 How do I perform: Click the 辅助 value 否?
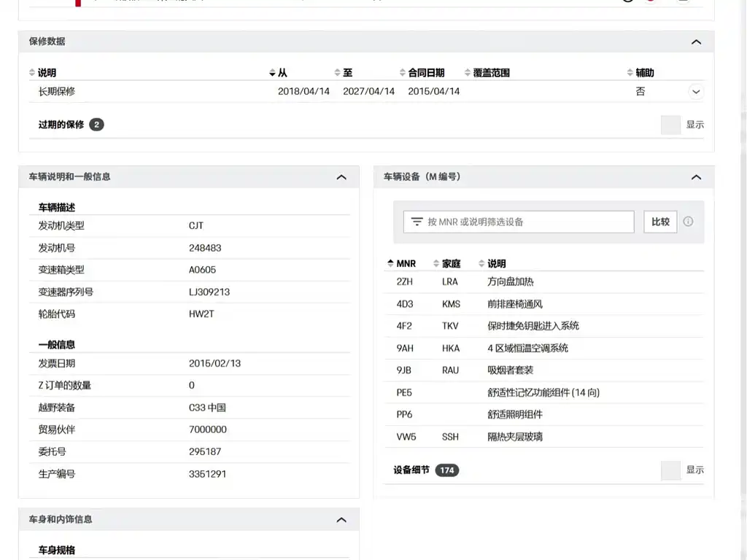point(640,91)
